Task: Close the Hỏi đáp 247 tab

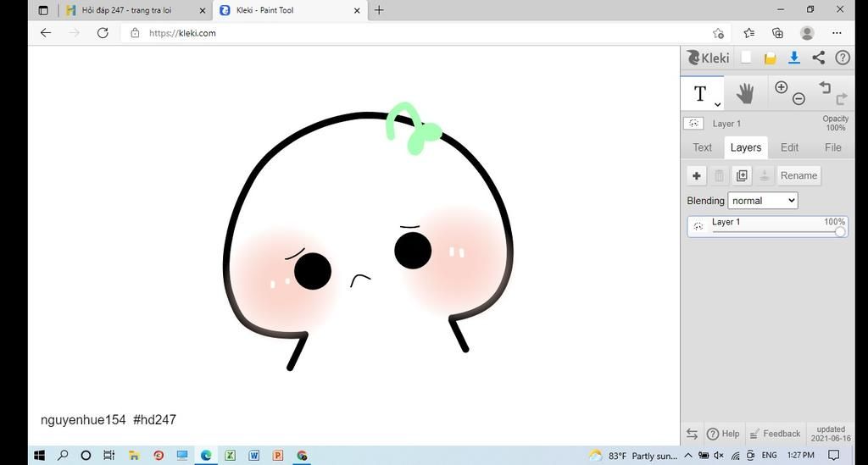Action: (x=203, y=10)
